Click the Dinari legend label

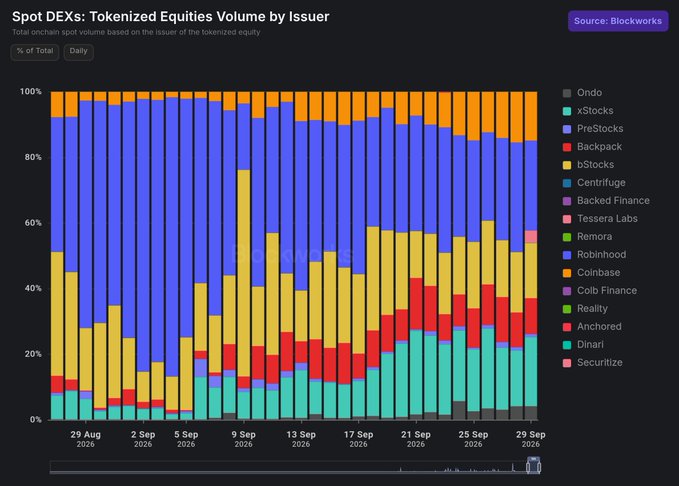(x=590, y=344)
